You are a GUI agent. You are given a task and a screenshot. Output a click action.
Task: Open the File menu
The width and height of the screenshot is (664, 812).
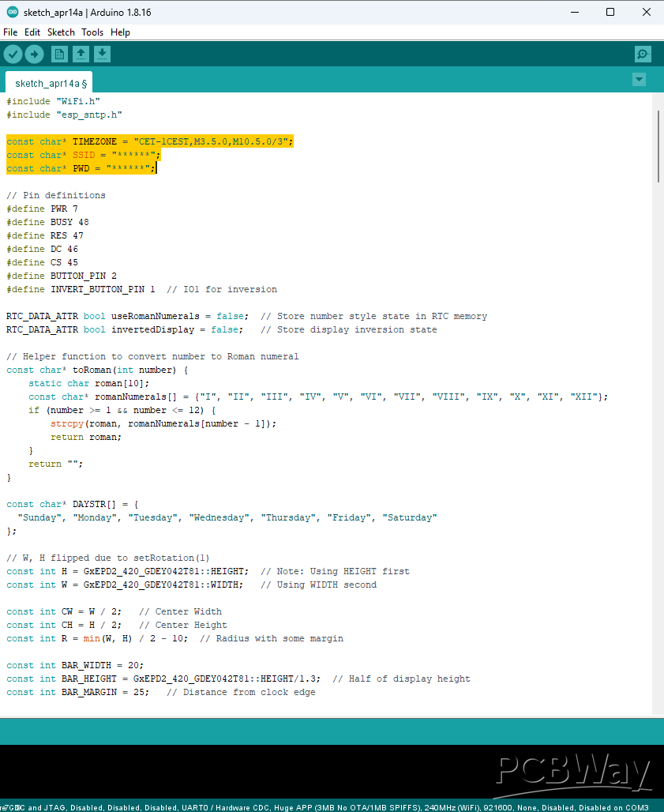tap(10, 32)
